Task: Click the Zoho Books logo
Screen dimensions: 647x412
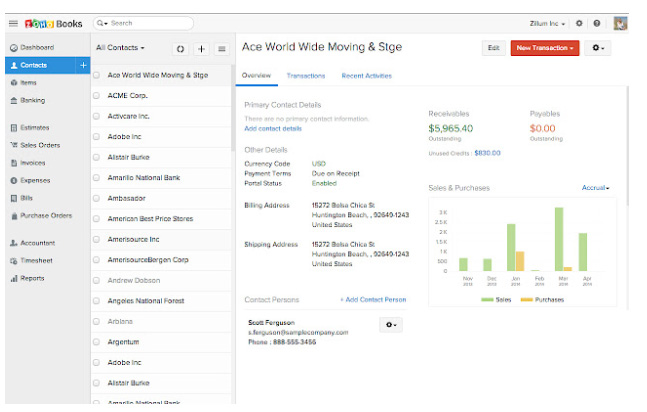Action: [53, 24]
